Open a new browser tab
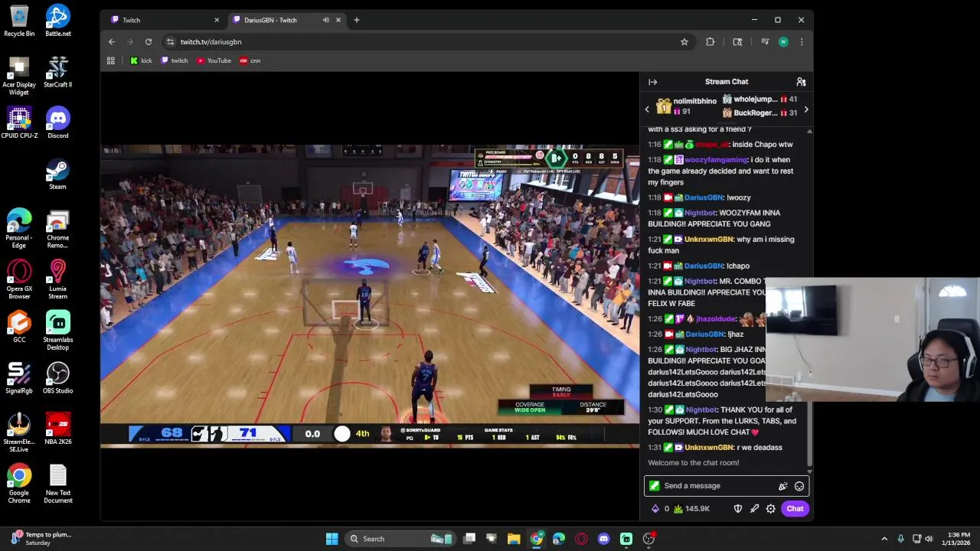Image resolution: width=980 pixels, height=551 pixels. coord(356,20)
